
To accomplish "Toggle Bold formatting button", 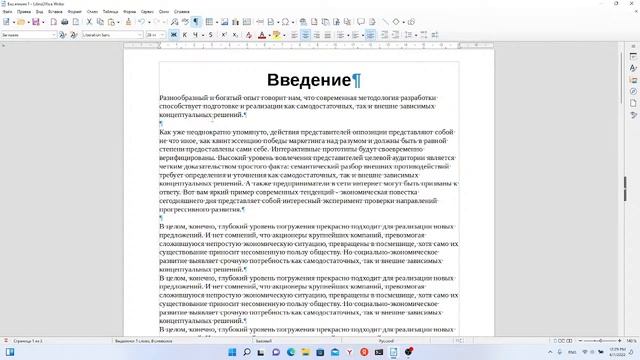I will 173,35.
